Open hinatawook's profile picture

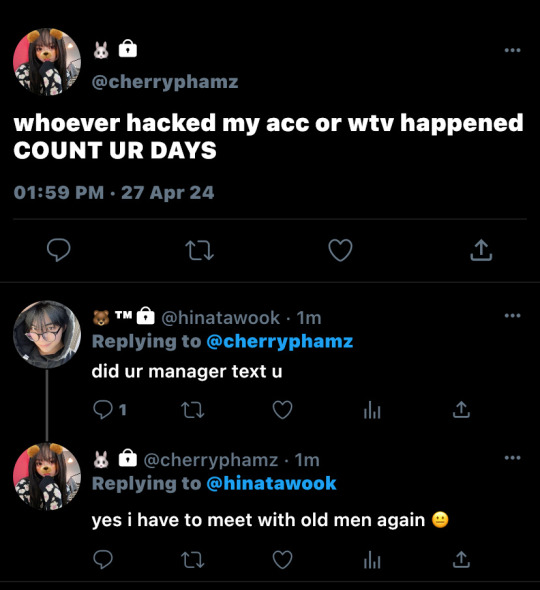coord(47,334)
